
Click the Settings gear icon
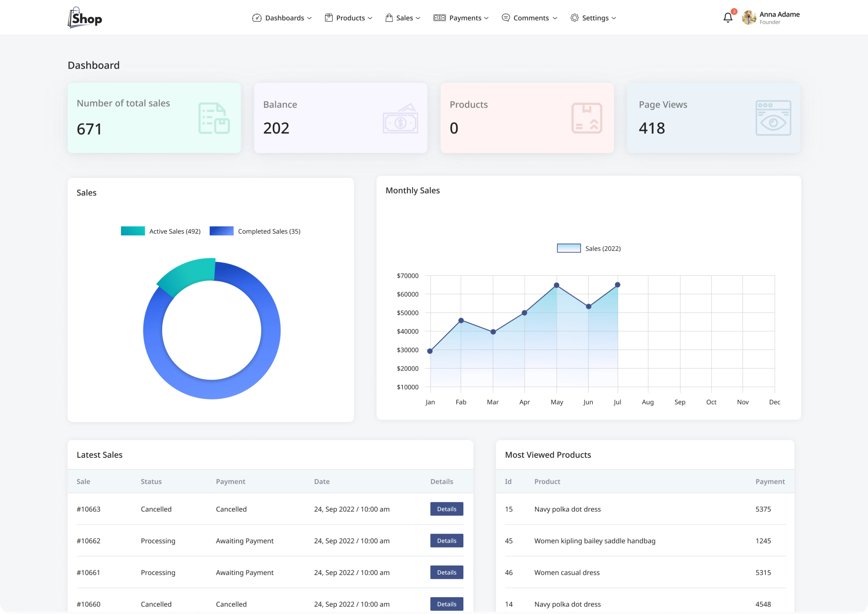574,17
